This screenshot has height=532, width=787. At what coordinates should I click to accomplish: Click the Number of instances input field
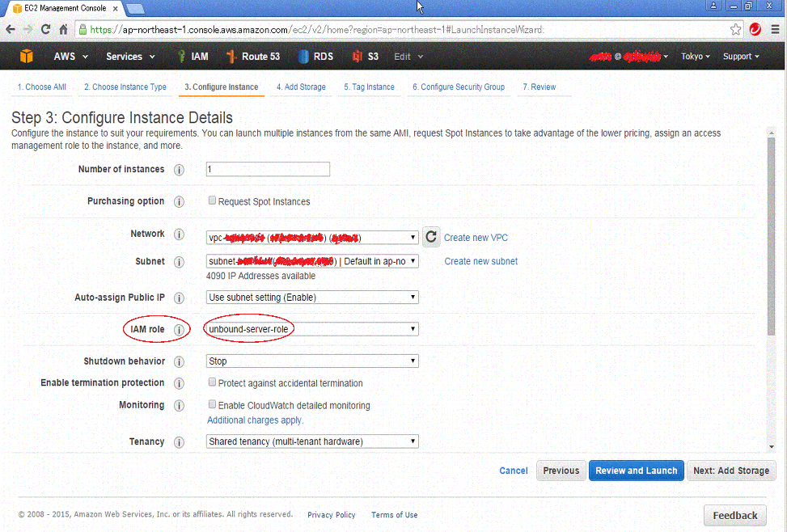(x=267, y=169)
